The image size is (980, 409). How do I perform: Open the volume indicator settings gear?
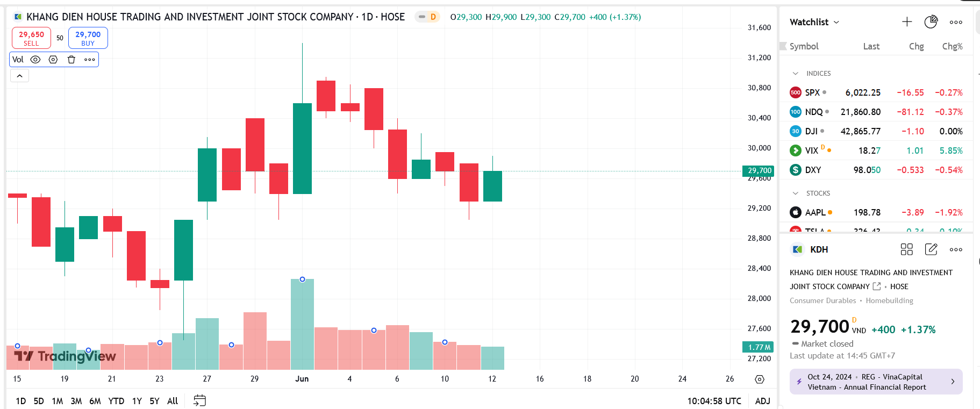click(x=53, y=59)
